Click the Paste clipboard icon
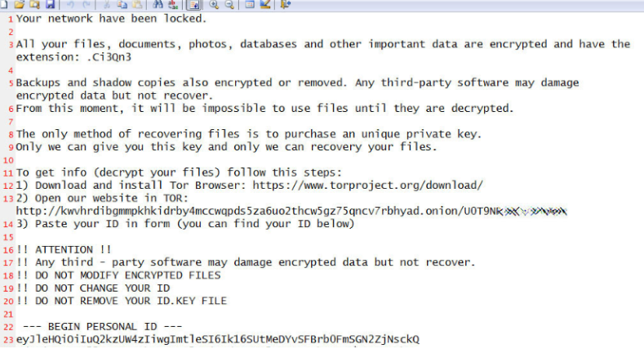The image size is (644, 349). (137, 4)
